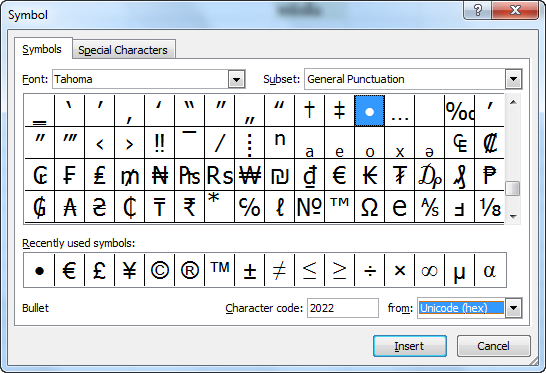This screenshot has width=546, height=373.
Task: Select the care-of c/o symbol
Action: click(x=250, y=207)
